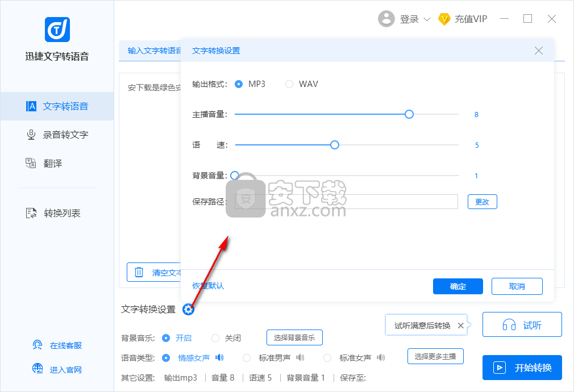This screenshot has width=574, height=392.
Task: Minimize the application window
Action: (x=505, y=19)
